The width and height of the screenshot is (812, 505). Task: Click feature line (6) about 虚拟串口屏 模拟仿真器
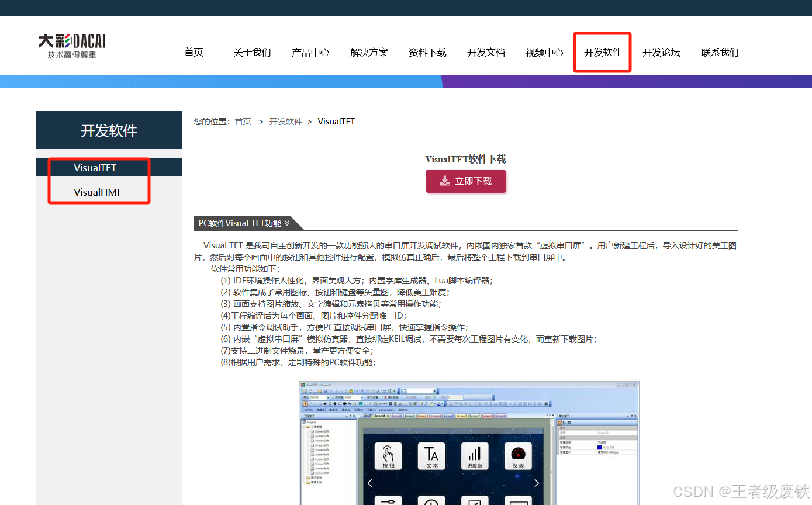click(409, 339)
